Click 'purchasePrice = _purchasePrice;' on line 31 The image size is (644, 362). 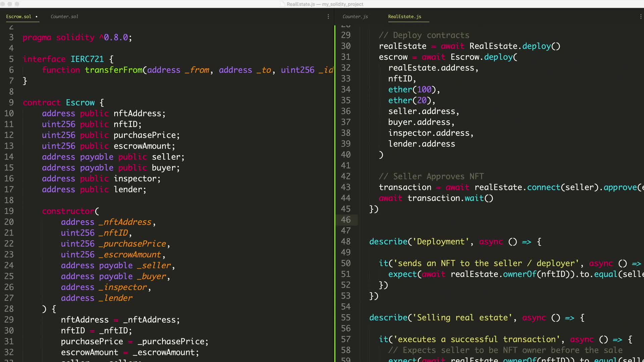(x=135, y=342)
